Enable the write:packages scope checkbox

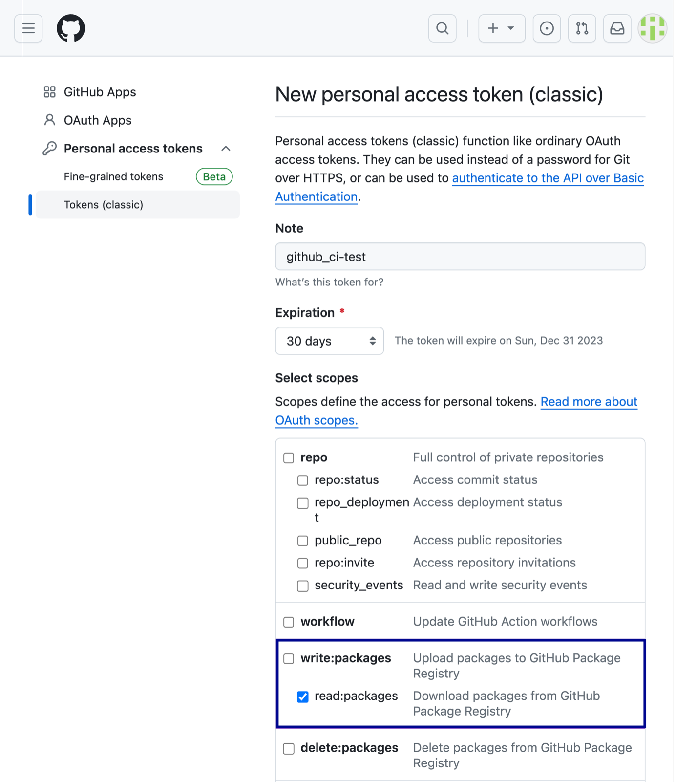pyautogui.click(x=289, y=659)
